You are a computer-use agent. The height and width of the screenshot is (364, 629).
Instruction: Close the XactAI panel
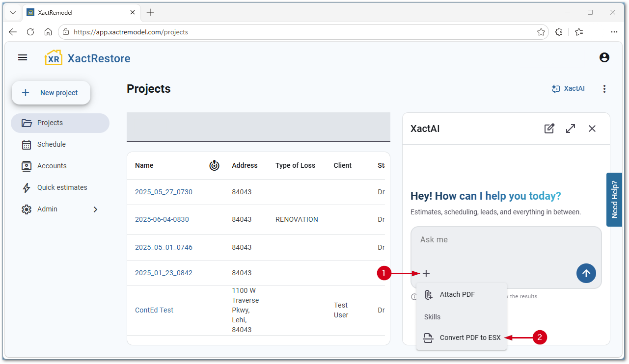coord(592,129)
